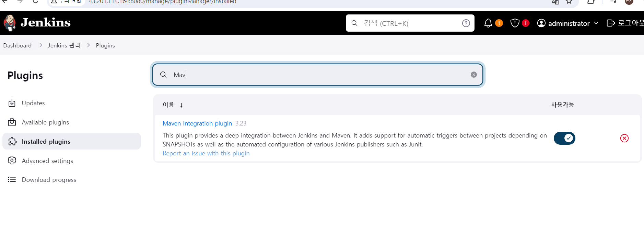
Task: Expand chevron after Dashboard breadcrumb
Action: tap(40, 45)
